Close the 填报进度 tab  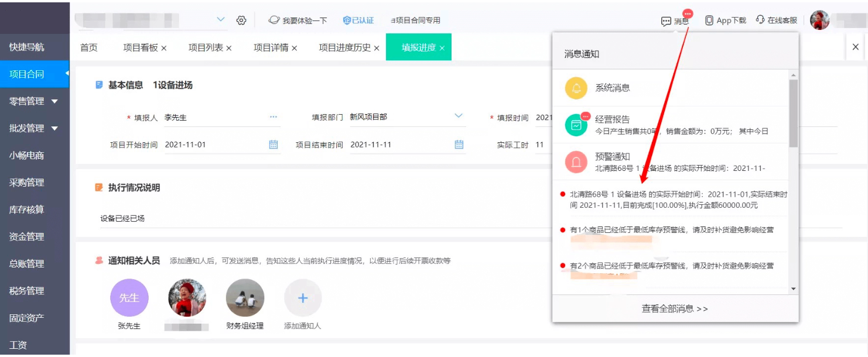click(442, 49)
